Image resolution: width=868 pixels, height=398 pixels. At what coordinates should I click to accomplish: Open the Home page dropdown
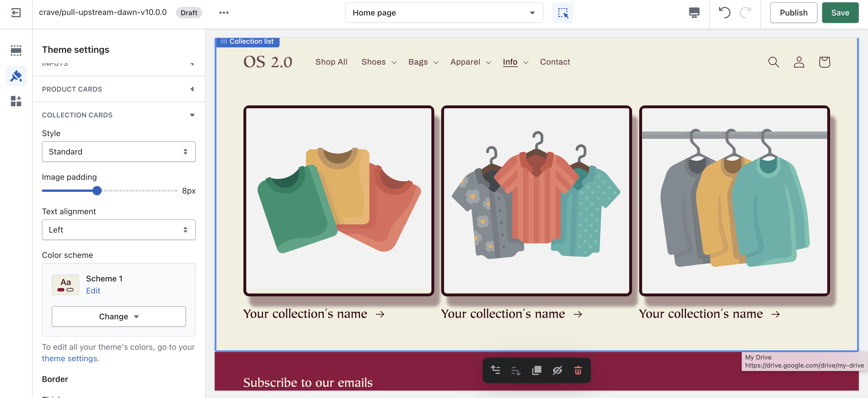(x=444, y=12)
